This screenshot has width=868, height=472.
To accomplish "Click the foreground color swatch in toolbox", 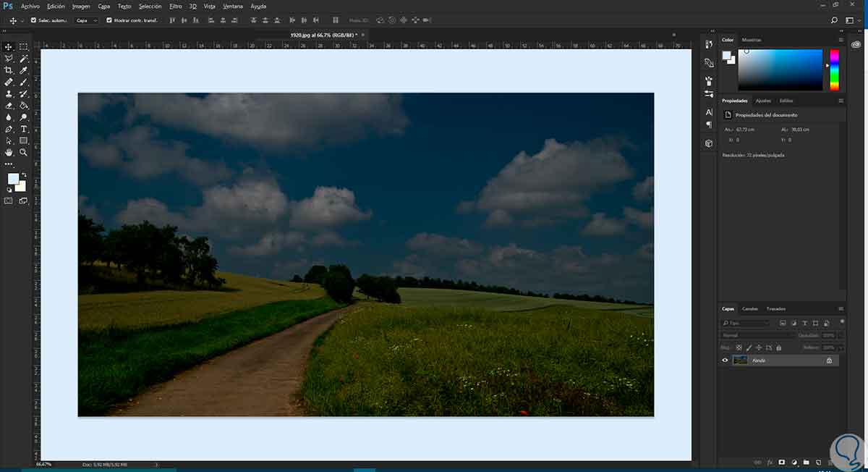I will coord(13,178).
